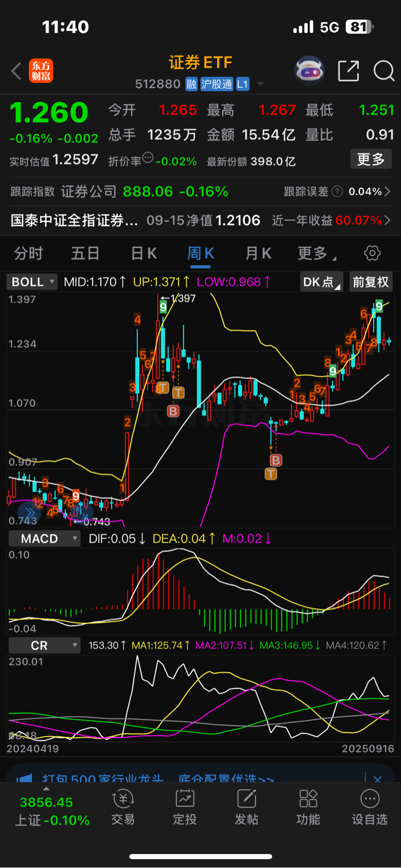Tap the 上证 3856.45 index ticker
This screenshot has height=868, width=401.
[x=52, y=811]
